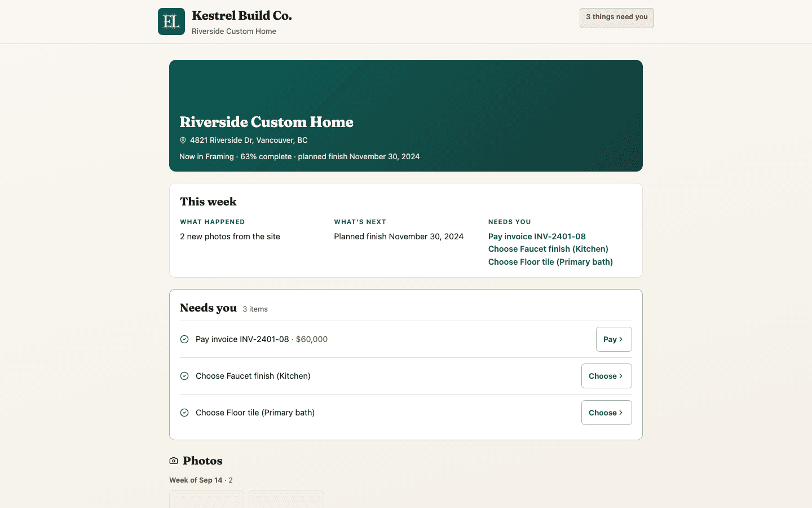Viewport: 812px width, 508px height.
Task: Click the Photos section heading
Action: [202, 461]
